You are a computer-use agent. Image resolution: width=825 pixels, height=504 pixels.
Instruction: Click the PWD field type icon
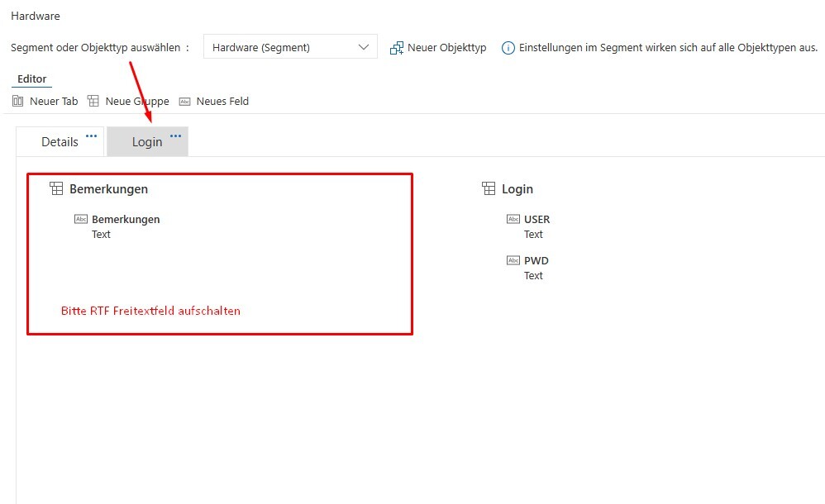(513, 260)
